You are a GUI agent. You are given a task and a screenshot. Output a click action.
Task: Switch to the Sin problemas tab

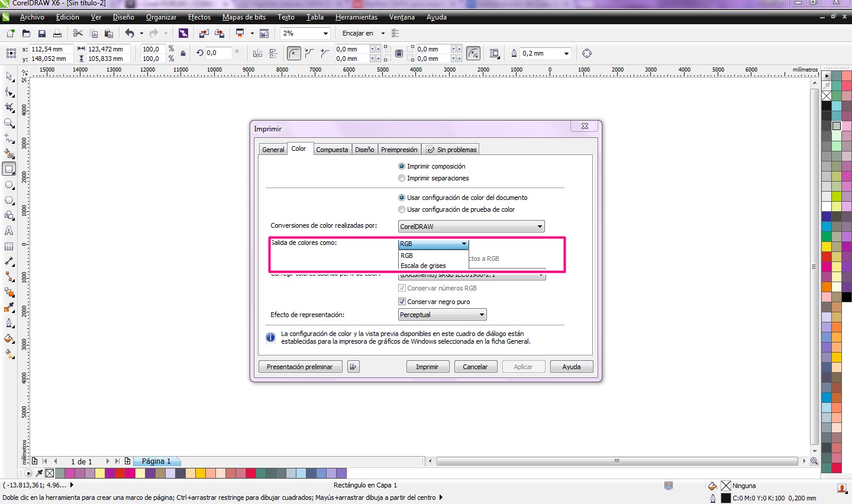[x=451, y=150]
